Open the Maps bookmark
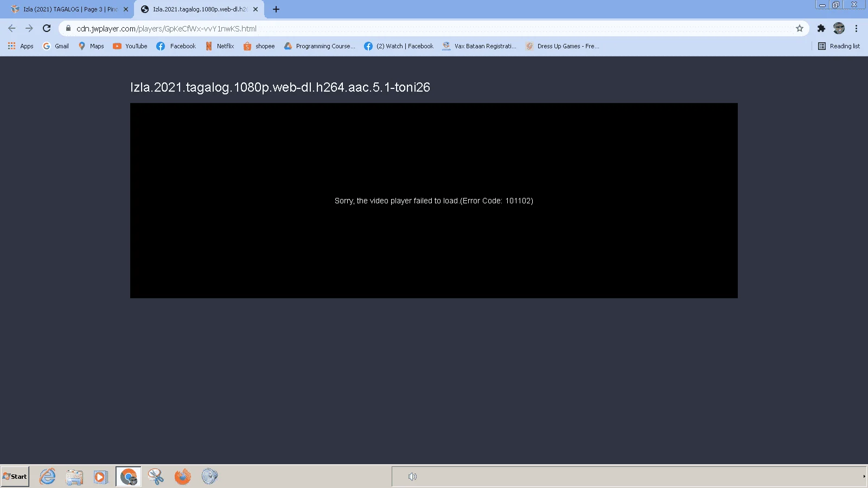Viewport: 868px width, 488px height. pyautogui.click(x=91, y=46)
